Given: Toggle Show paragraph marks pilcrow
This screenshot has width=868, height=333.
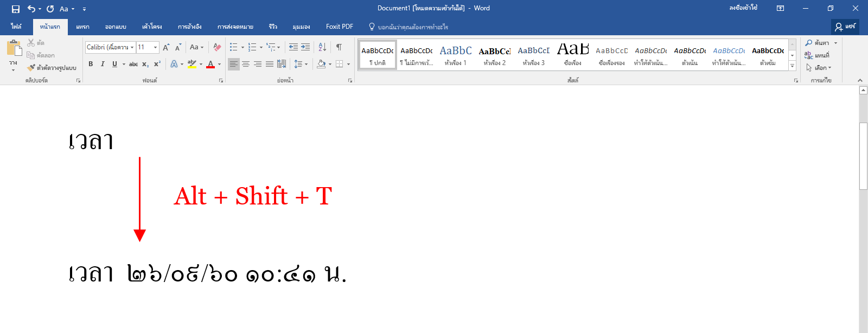Looking at the screenshot, I should 339,47.
